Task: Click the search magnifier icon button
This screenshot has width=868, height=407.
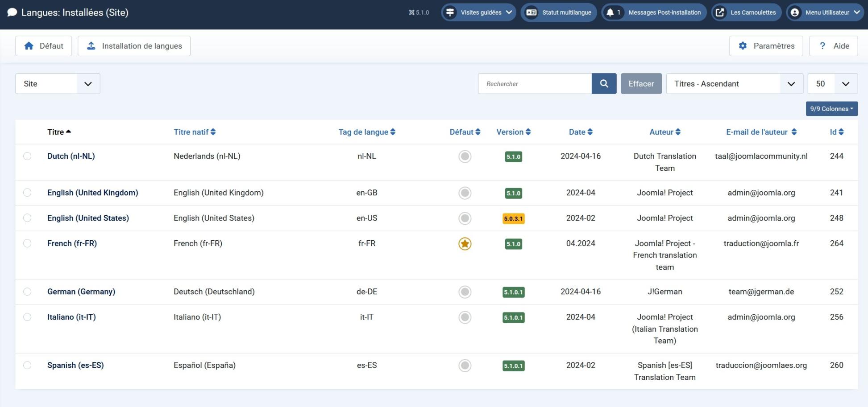Action: pyautogui.click(x=604, y=83)
